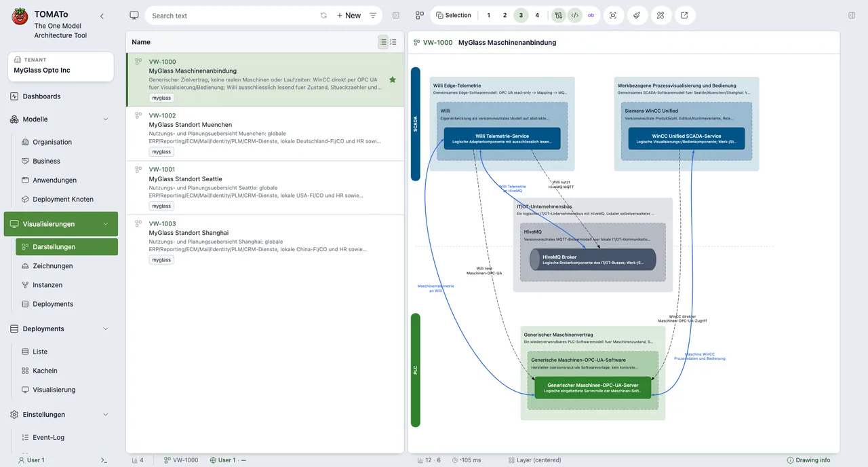The height and width of the screenshot is (467, 868).
Task: Open the VW-1002 MyGlass Standort Muenchen entry
Action: pyautogui.click(x=265, y=134)
